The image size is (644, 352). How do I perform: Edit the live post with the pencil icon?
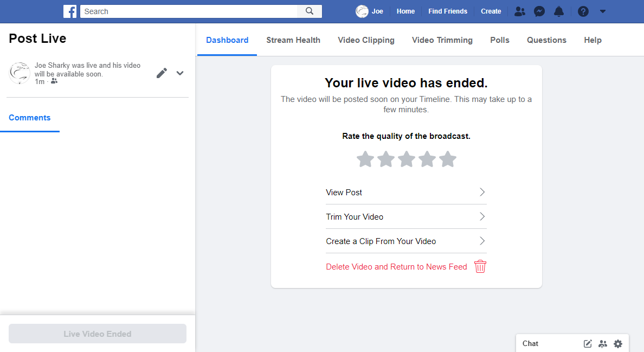click(x=162, y=73)
